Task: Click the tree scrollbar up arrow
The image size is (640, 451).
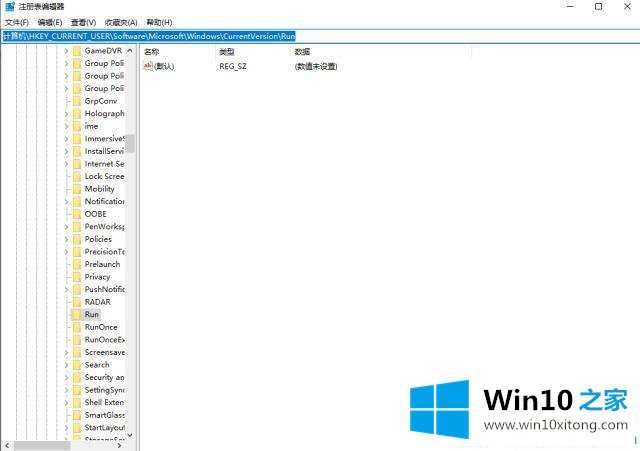Action: [130, 51]
